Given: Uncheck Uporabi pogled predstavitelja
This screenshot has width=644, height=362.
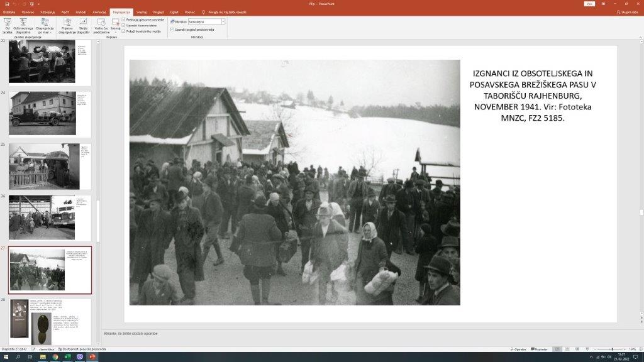Looking at the screenshot, I should click(x=172, y=30).
